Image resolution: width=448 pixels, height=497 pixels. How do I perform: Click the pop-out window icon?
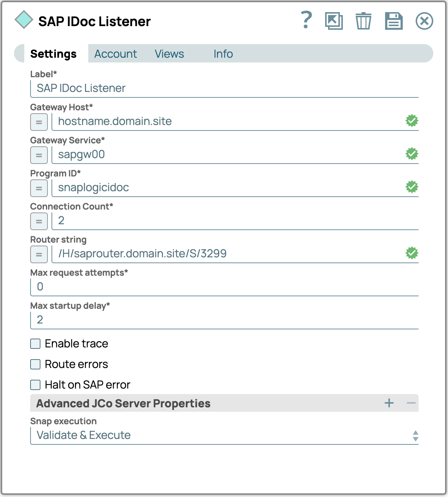[x=334, y=21]
